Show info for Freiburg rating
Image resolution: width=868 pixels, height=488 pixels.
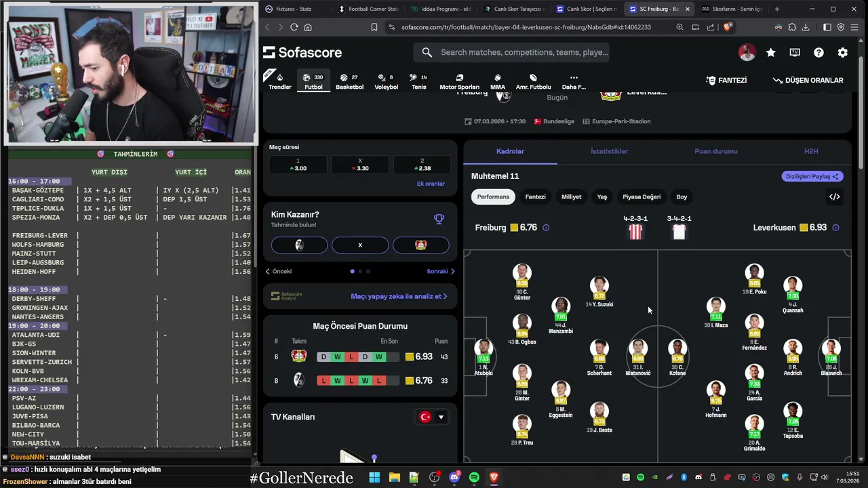coord(546,228)
